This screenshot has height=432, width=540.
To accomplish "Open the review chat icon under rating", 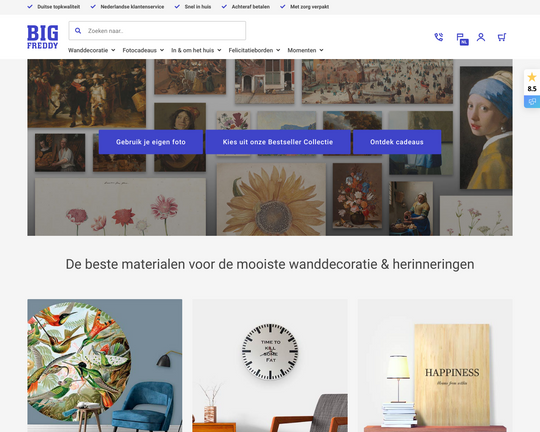I will 532,102.
